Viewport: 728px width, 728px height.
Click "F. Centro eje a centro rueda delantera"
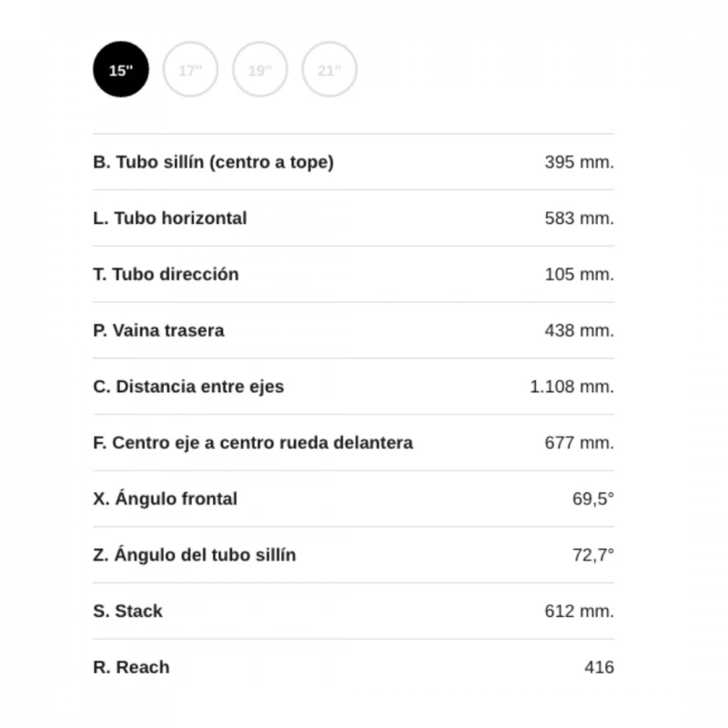(x=253, y=443)
